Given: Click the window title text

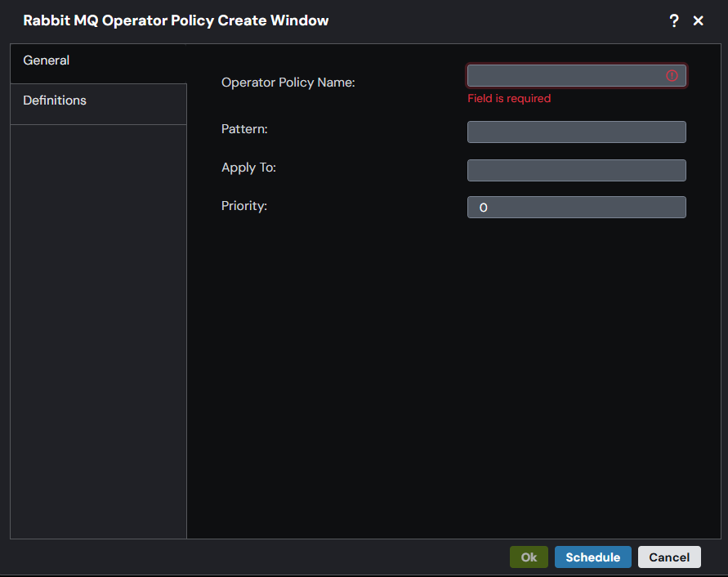Looking at the screenshot, I should (x=176, y=20).
